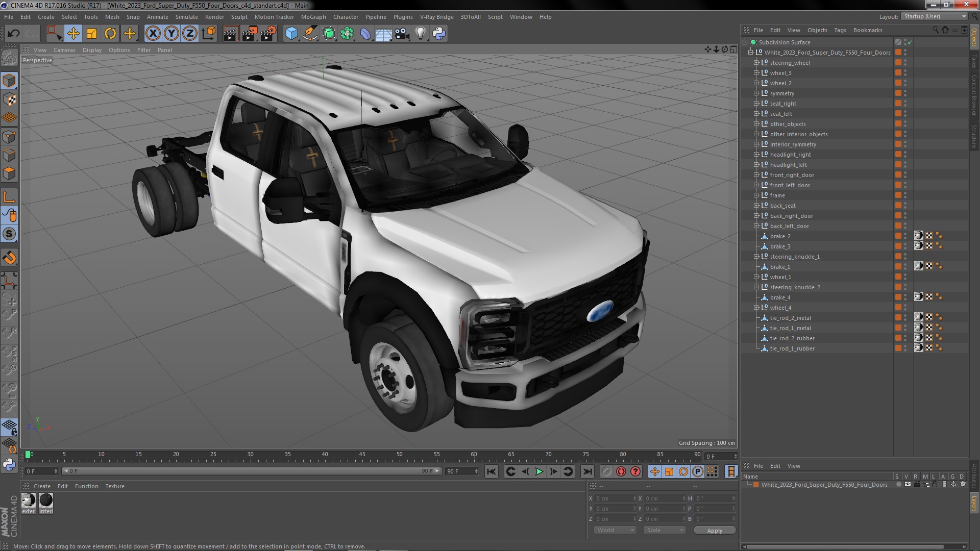The width and height of the screenshot is (980, 551).
Task: Open the World coordinate dropdown
Action: 615,530
